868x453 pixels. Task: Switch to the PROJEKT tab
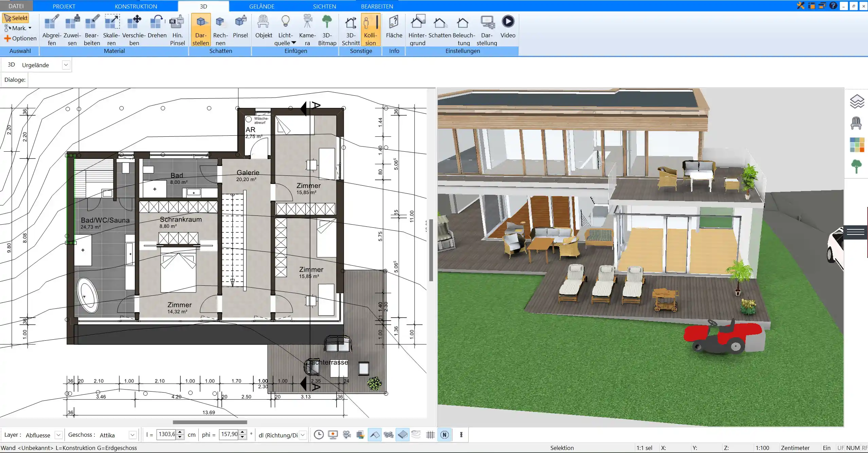tap(64, 6)
